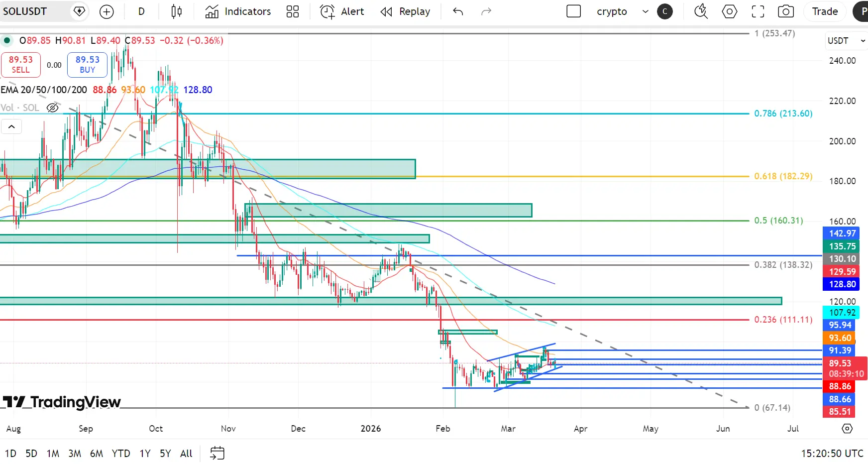Screen dimensions: 868x464
Task: Set the range to 3M
Action: click(75, 454)
